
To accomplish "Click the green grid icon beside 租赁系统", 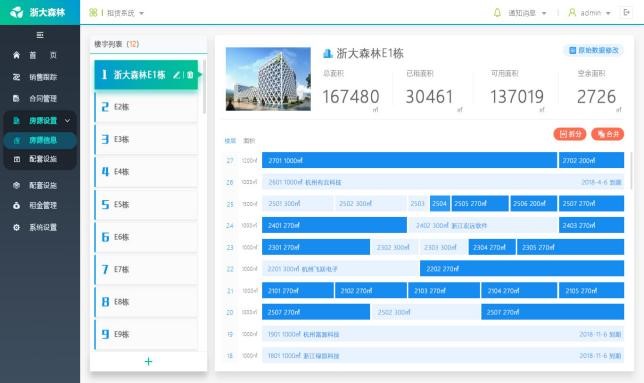I will pyautogui.click(x=93, y=13).
